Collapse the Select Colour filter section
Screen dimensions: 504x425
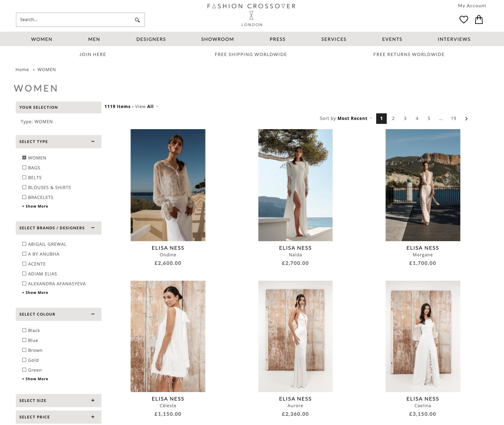tap(93, 314)
